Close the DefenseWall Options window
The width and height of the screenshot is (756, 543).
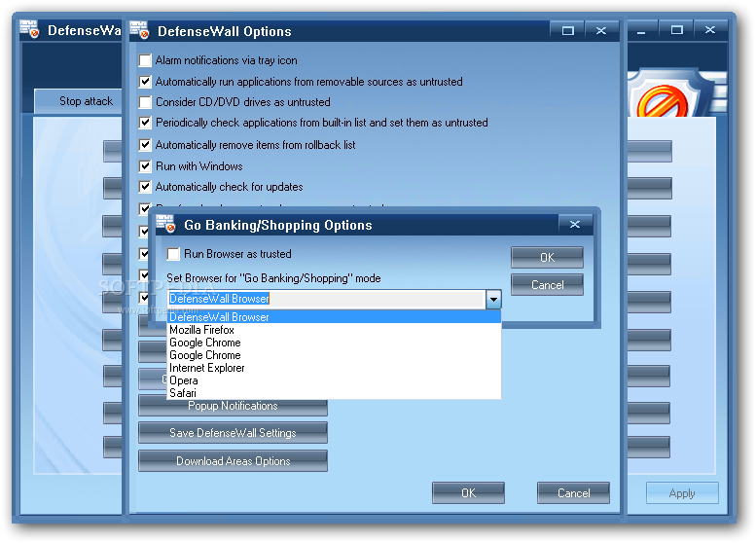[601, 31]
